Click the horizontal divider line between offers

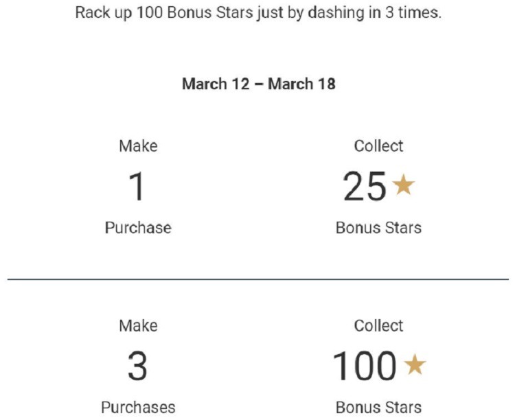tap(258, 279)
